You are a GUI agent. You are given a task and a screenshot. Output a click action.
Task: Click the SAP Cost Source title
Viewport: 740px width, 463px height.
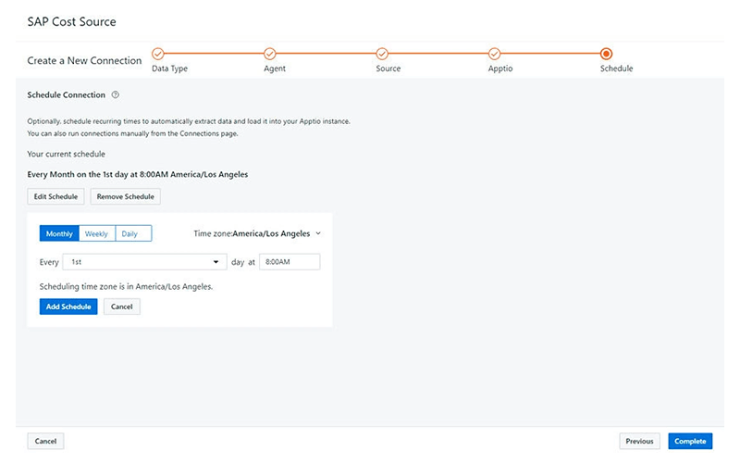click(72, 22)
